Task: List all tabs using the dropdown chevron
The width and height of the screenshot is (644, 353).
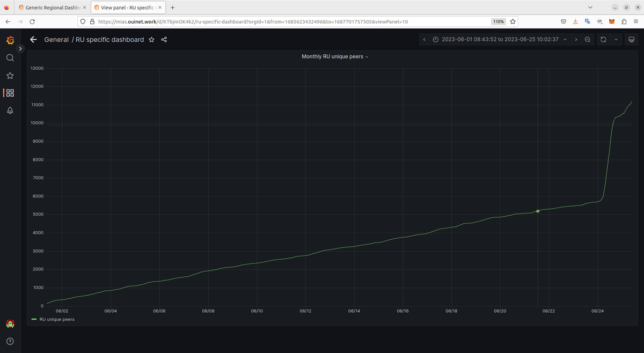Action: click(590, 8)
